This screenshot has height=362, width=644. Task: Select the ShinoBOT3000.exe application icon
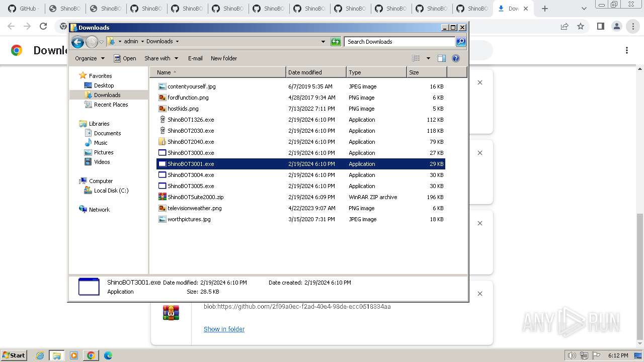(162, 153)
